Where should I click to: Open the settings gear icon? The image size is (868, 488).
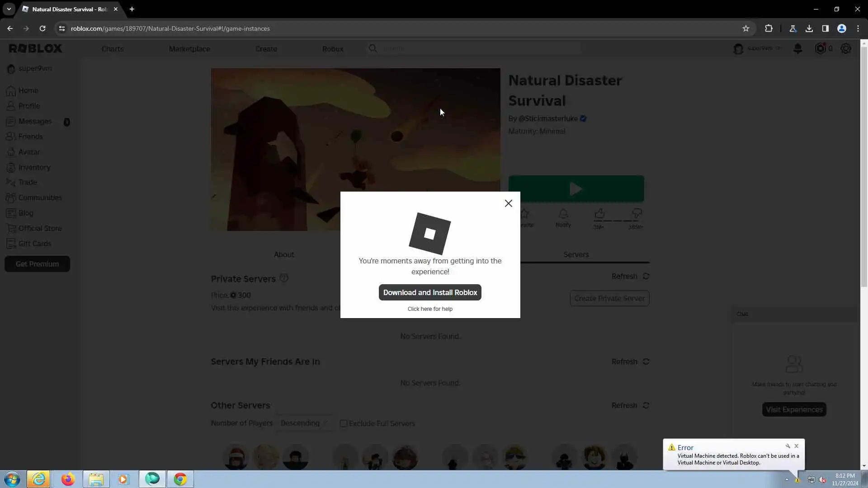846,48
